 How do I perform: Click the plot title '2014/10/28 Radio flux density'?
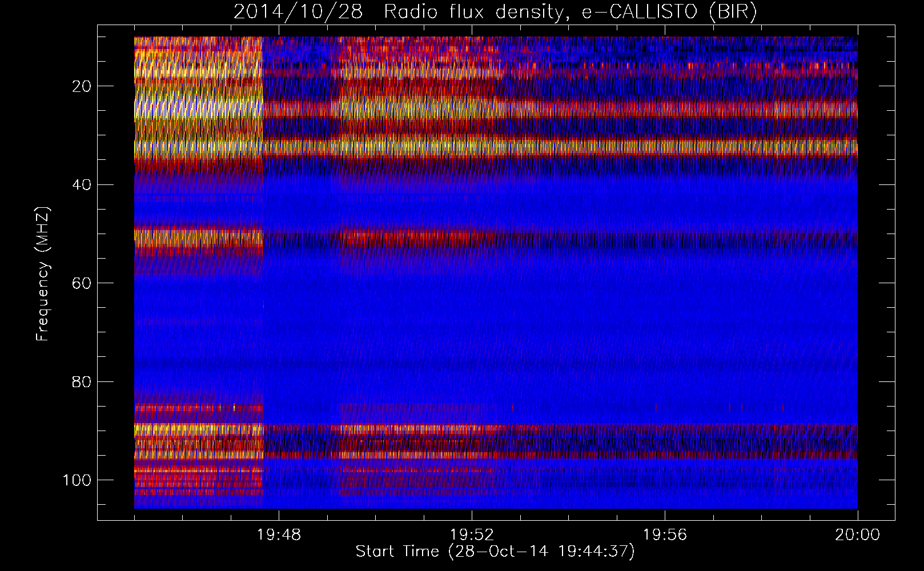click(x=495, y=13)
